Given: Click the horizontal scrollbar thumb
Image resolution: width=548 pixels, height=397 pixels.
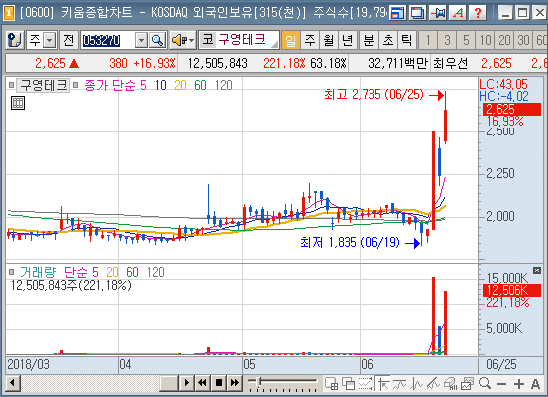Looking at the screenshot, I should pos(169,383).
